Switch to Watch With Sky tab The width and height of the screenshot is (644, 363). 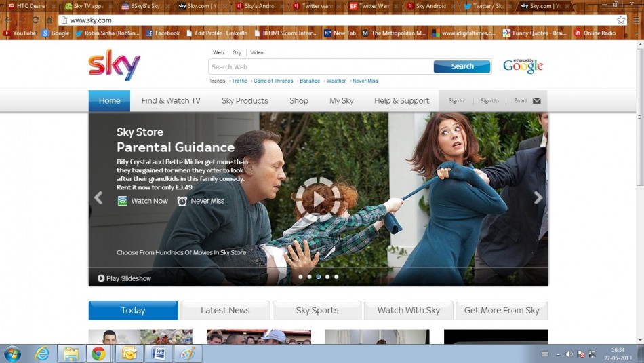click(409, 310)
